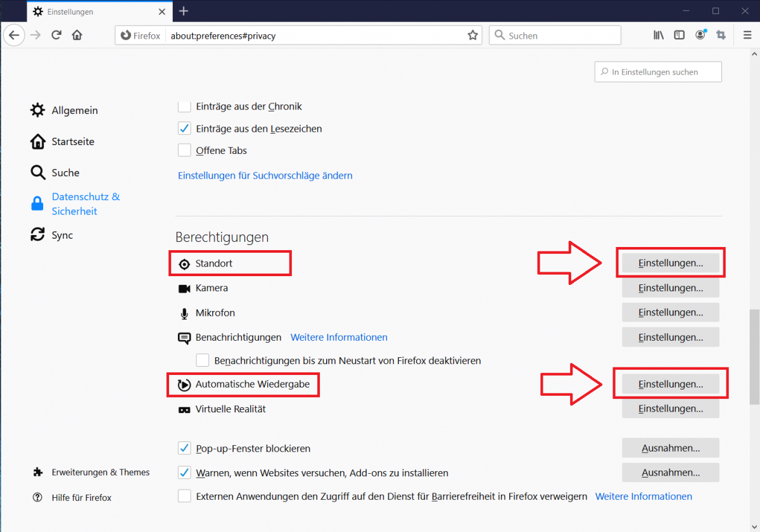Click "Einstellungen für Suchvorschläge ändern" link
Image resolution: width=760 pixels, height=532 pixels.
point(265,175)
